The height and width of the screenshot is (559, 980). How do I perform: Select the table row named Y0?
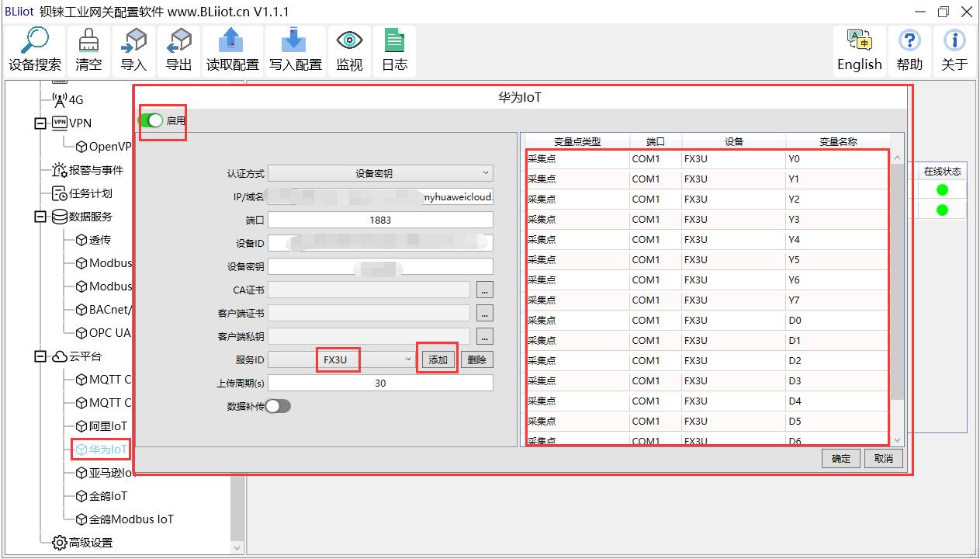(707, 158)
